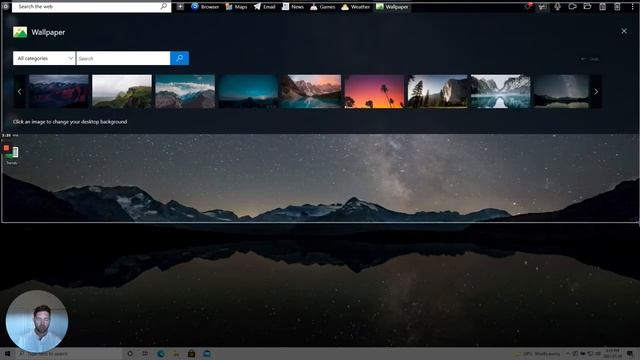Click the taskbar clock and date
The height and width of the screenshot is (360, 640).
coord(613,353)
